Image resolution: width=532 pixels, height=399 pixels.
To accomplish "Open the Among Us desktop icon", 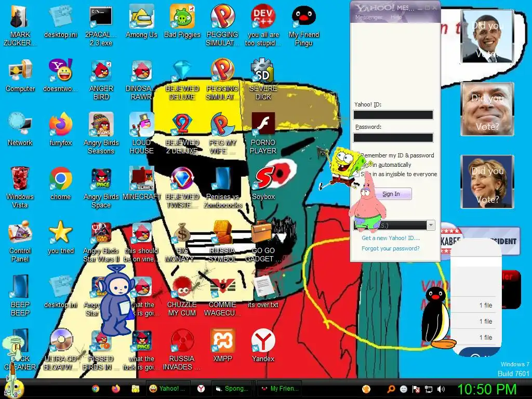I will coord(141,21).
